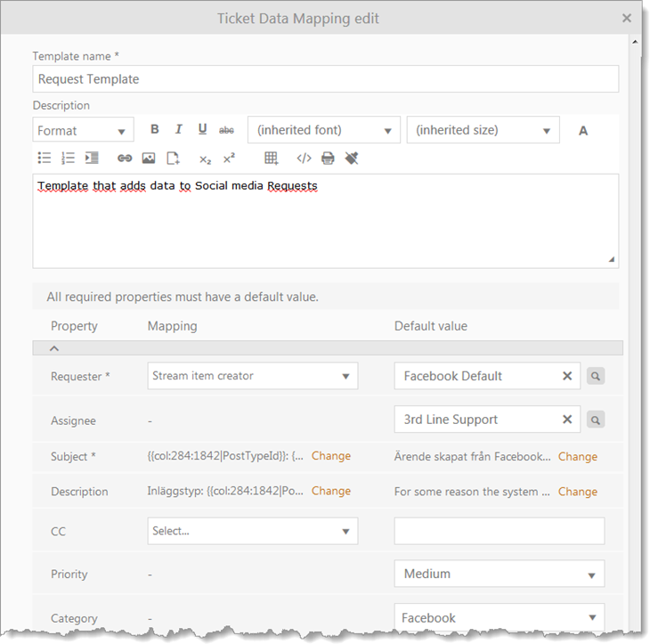Click the insert image icon
The image size is (650, 644).
click(149, 159)
